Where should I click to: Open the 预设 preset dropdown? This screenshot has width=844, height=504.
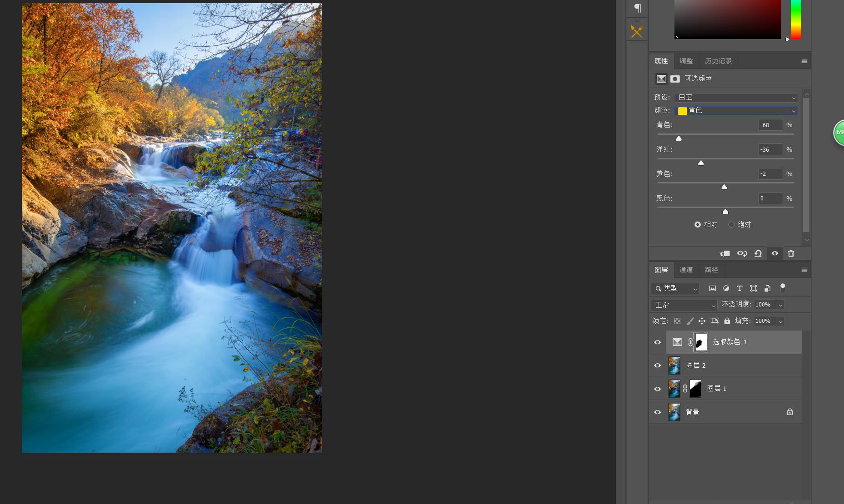click(736, 97)
